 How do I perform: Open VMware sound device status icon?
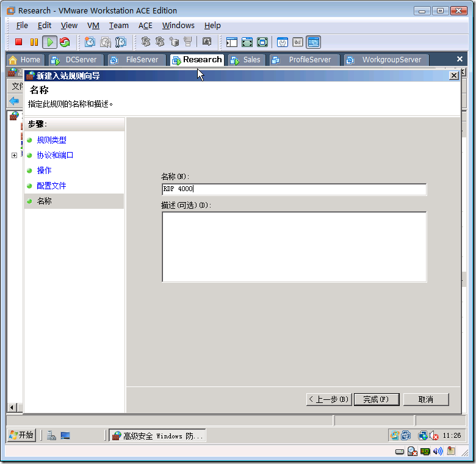438,452
